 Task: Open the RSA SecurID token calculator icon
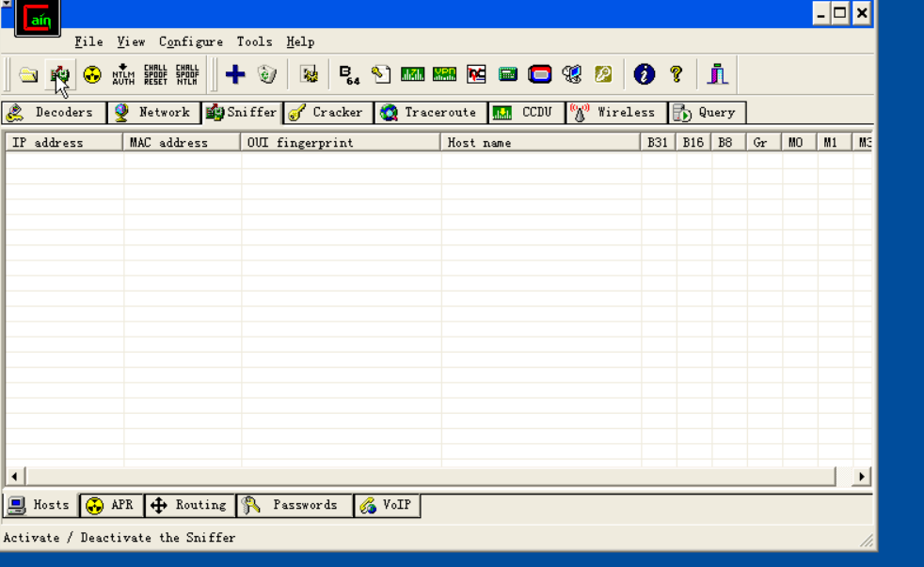tap(539, 74)
